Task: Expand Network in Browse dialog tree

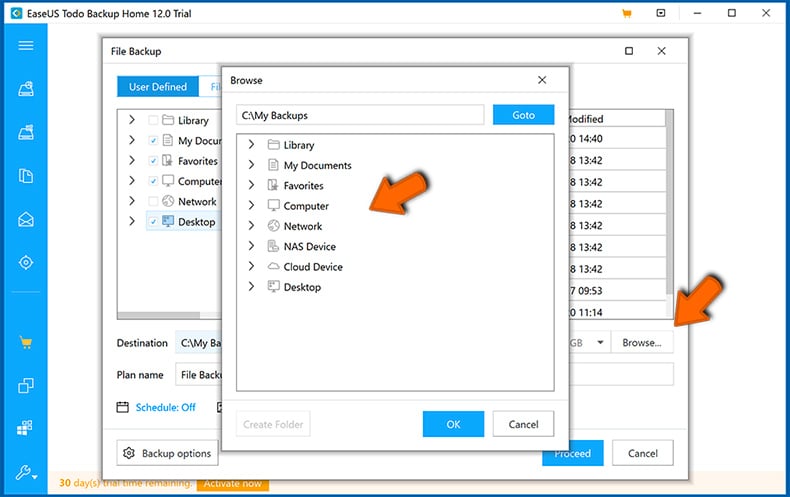Action: 251,226
